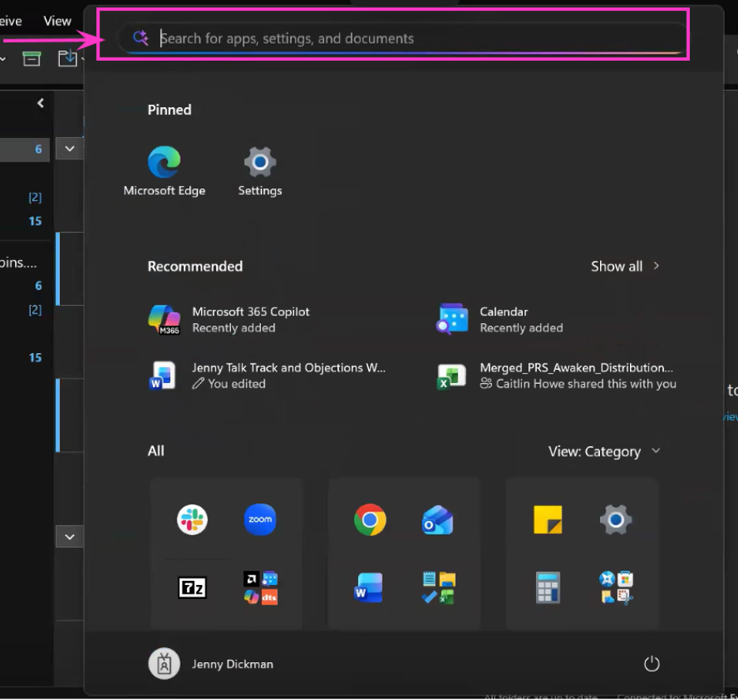Launch Calculator from the All apps grid

tap(548, 587)
